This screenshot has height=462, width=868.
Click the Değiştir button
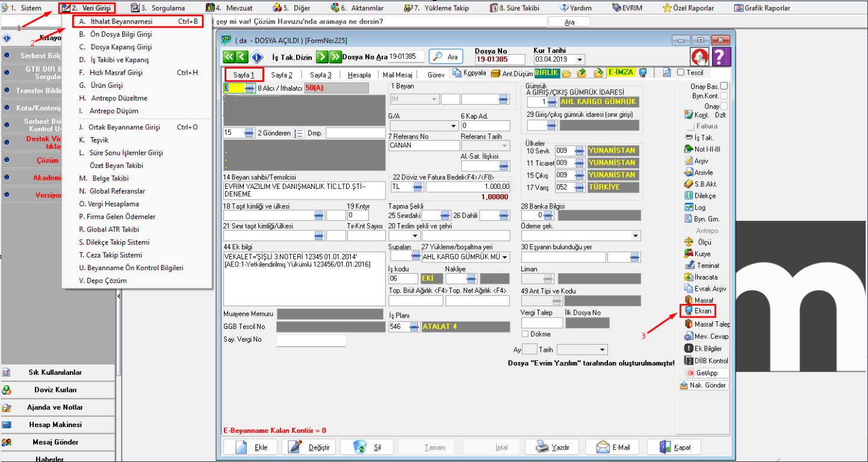(309, 447)
